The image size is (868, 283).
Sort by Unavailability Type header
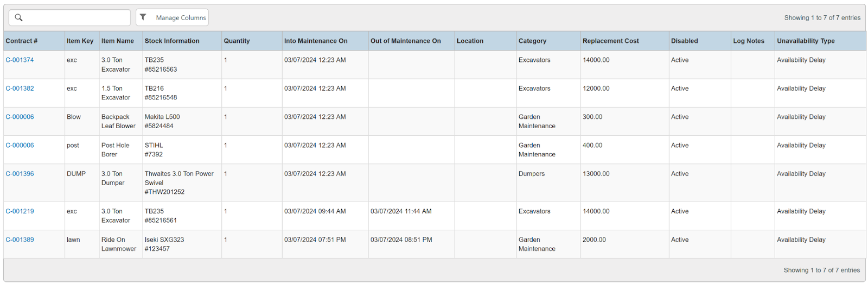tap(806, 41)
